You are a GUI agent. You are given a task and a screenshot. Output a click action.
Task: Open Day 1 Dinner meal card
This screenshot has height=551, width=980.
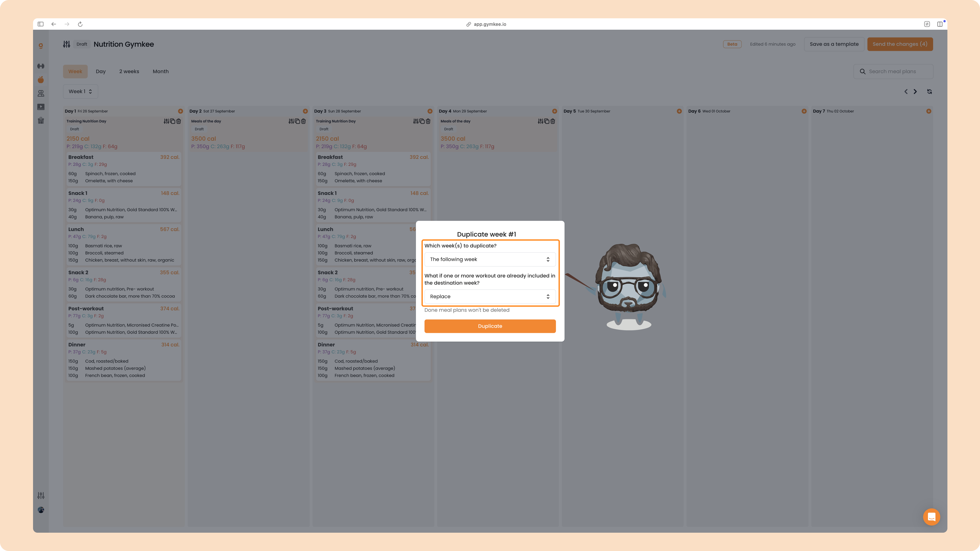click(124, 360)
